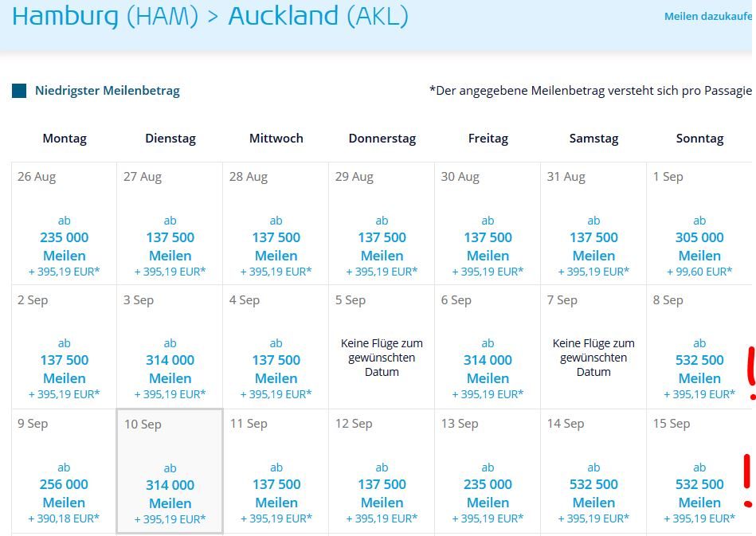The width and height of the screenshot is (756, 536).
Task: Click the Niedrigster Meilenbetrag blue legend square
Action: [x=19, y=91]
